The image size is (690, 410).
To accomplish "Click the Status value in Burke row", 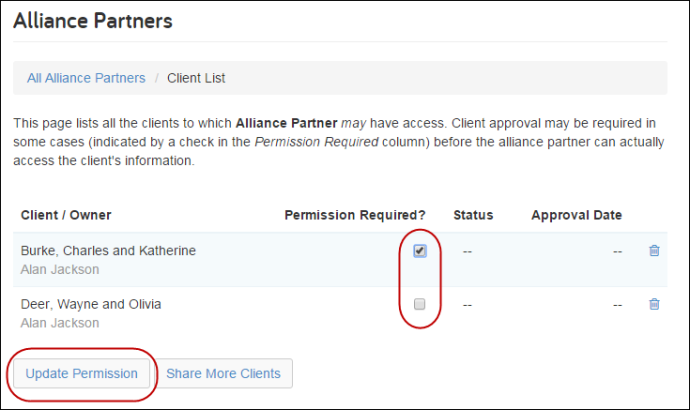I will 467,252.
